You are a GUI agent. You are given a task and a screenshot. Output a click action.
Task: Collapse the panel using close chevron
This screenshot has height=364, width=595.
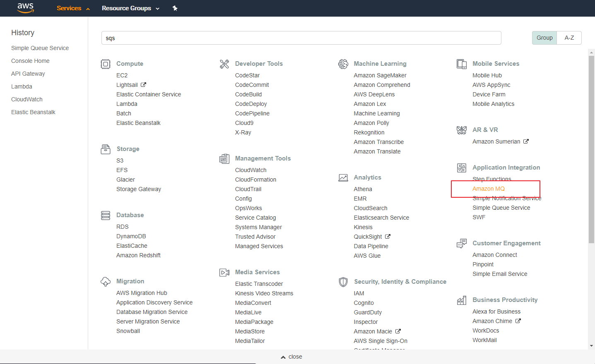click(x=291, y=357)
